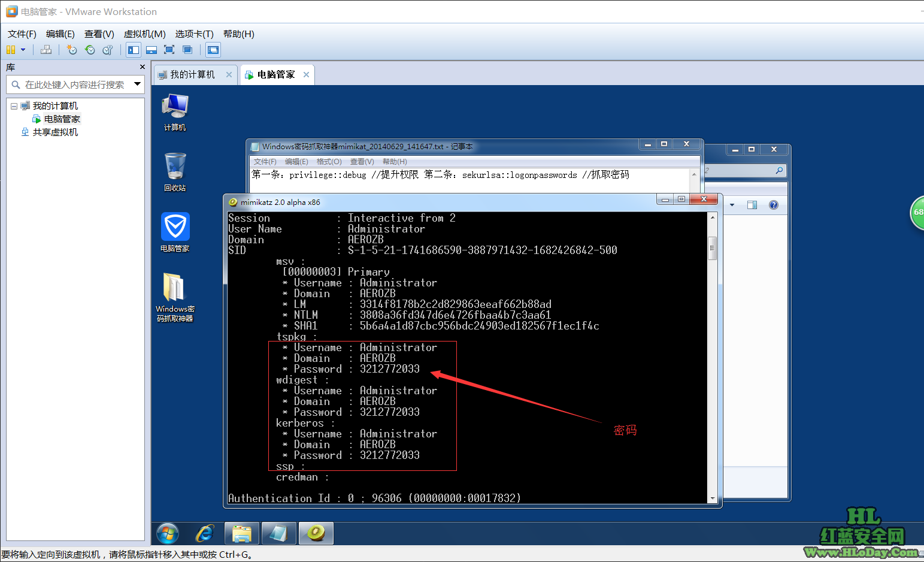Click the Unity mode toolbar icon
The height and width of the screenshot is (562, 924).
[x=187, y=50]
